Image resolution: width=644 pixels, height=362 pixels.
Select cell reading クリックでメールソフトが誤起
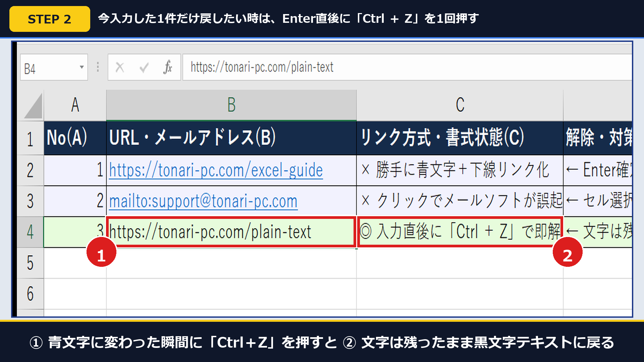[x=460, y=201]
